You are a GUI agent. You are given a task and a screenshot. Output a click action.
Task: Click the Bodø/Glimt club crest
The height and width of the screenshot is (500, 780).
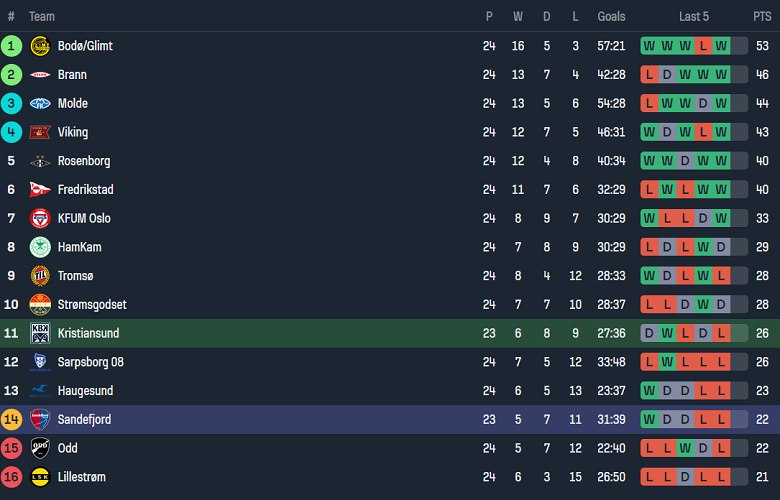(x=40, y=46)
